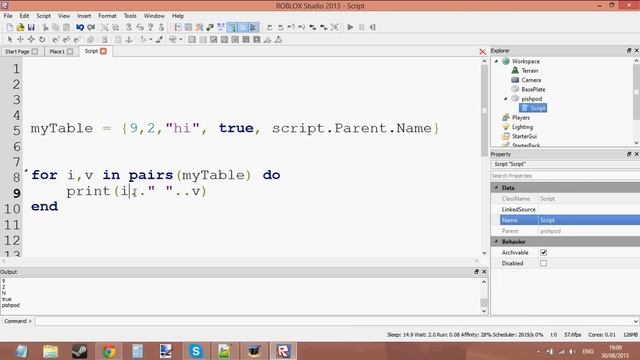Toggle the Archivable checkbox
This screenshot has height=360, width=640.
coord(543,253)
